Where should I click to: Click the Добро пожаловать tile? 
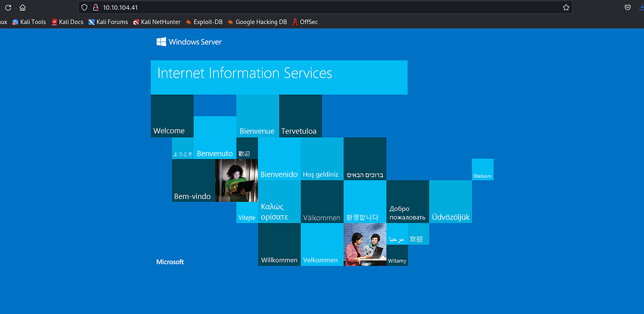click(x=408, y=202)
